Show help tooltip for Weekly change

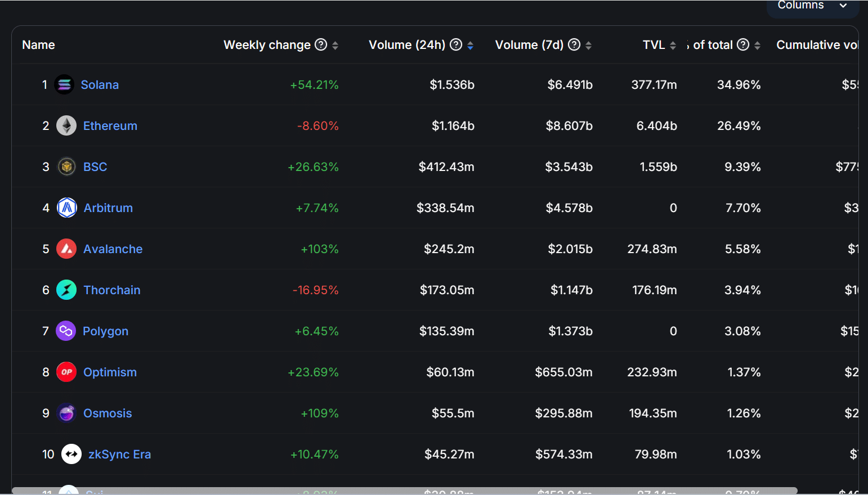coord(321,44)
